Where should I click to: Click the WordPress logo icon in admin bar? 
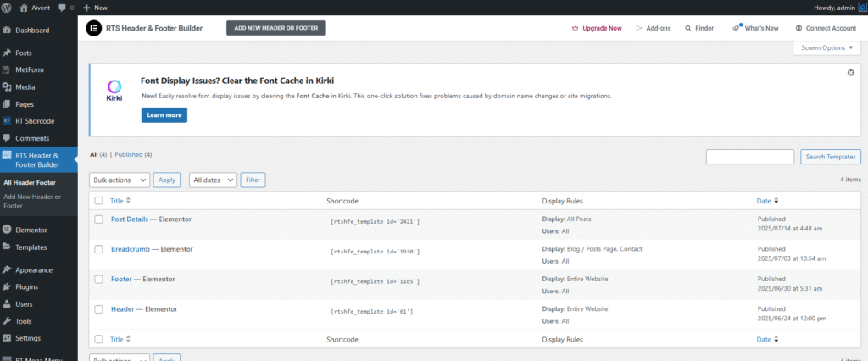tap(8, 7)
